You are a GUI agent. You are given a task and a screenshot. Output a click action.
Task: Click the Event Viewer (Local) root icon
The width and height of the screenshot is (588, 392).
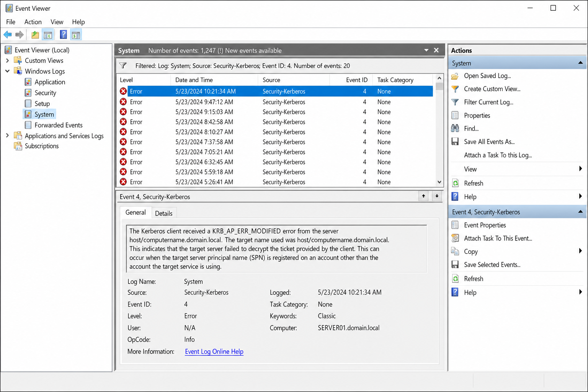8,50
